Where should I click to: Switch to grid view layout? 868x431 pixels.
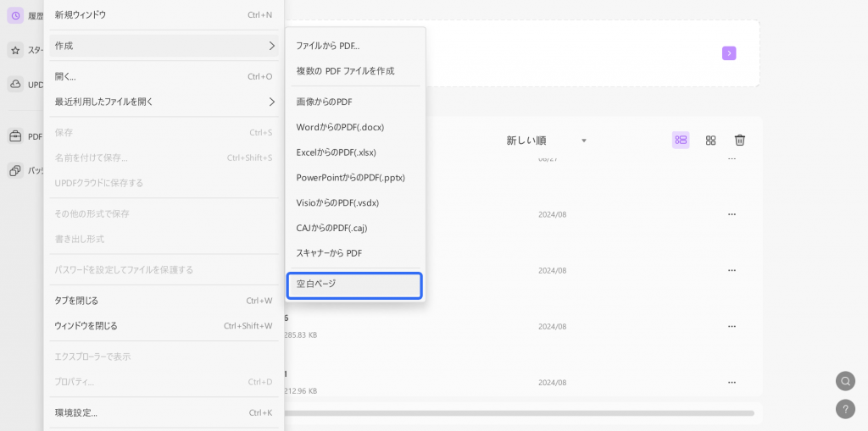coord(711,141)
